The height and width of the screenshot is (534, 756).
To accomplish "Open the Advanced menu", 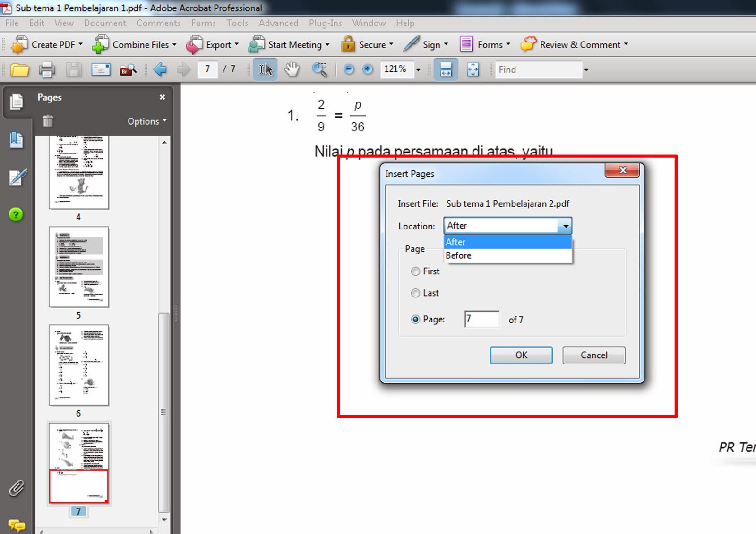I will pos(278,23).
